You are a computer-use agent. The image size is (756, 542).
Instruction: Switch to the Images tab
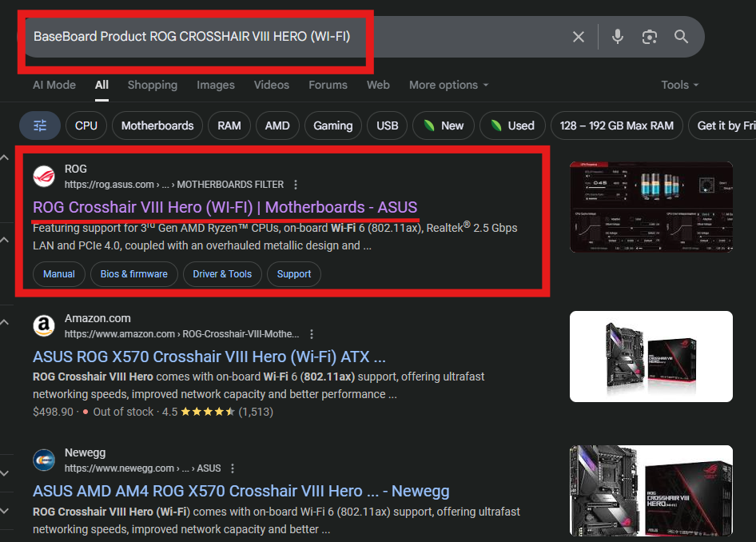coord(216,85)
